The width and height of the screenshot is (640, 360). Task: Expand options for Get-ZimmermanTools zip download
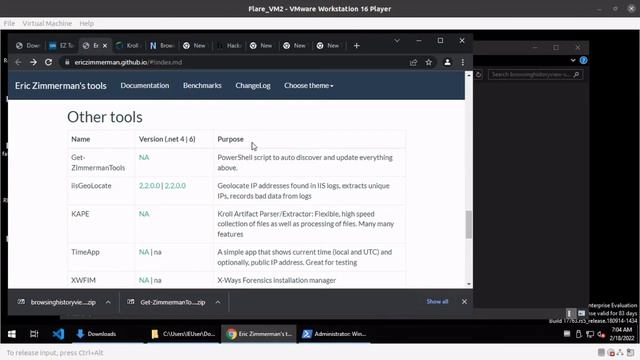[x=218, y=302]
